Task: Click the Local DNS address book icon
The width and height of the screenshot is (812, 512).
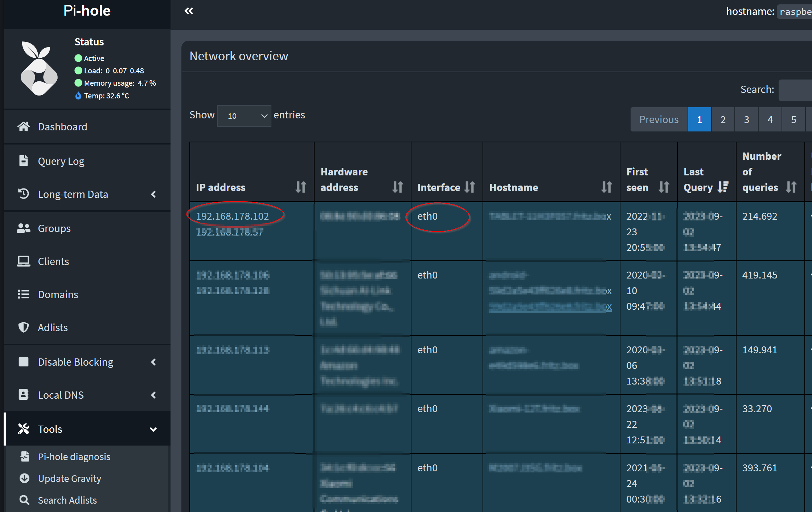Action: tap(24, 395)
